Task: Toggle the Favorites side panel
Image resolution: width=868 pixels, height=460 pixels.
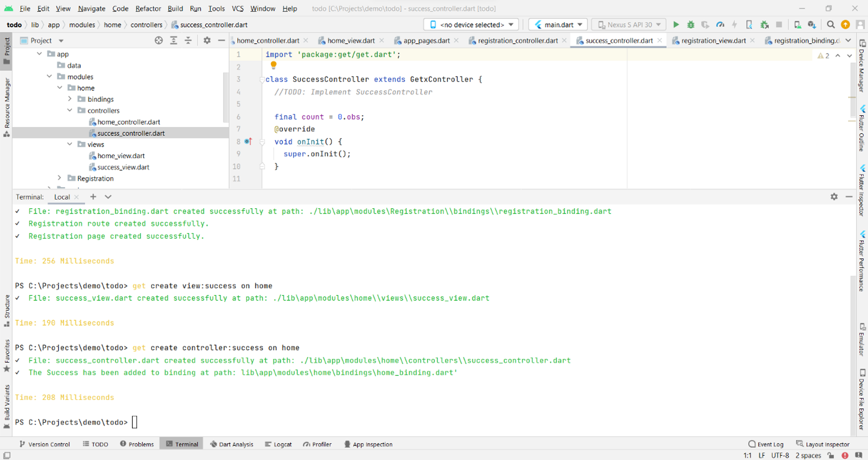Action: tap(7, 355)
